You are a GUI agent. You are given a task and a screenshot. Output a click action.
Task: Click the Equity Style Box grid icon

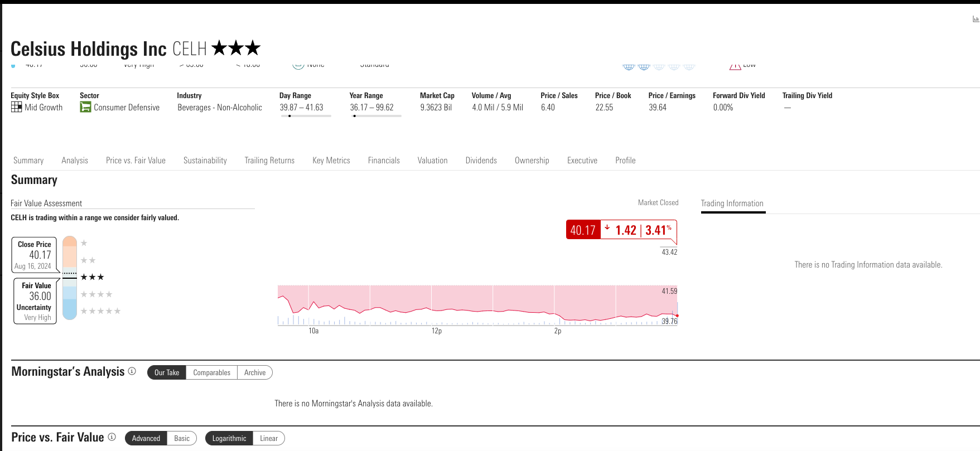coord(16,107)
